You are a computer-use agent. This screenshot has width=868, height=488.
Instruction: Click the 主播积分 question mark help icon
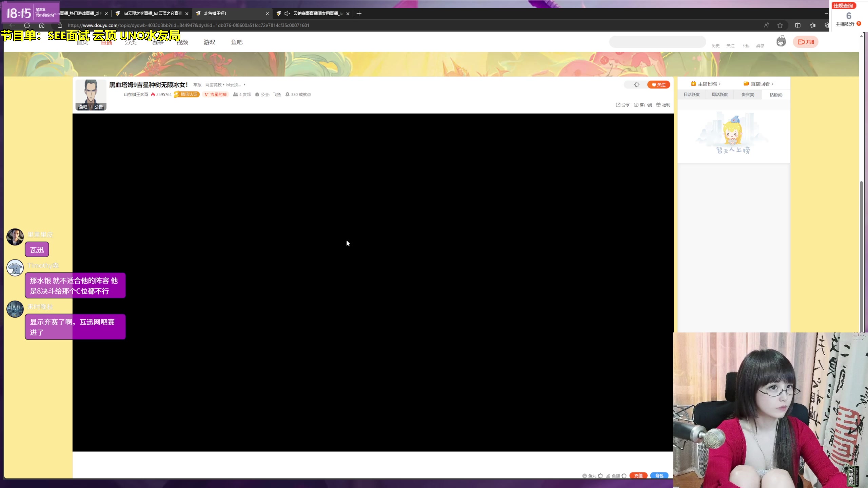[859, 24]
